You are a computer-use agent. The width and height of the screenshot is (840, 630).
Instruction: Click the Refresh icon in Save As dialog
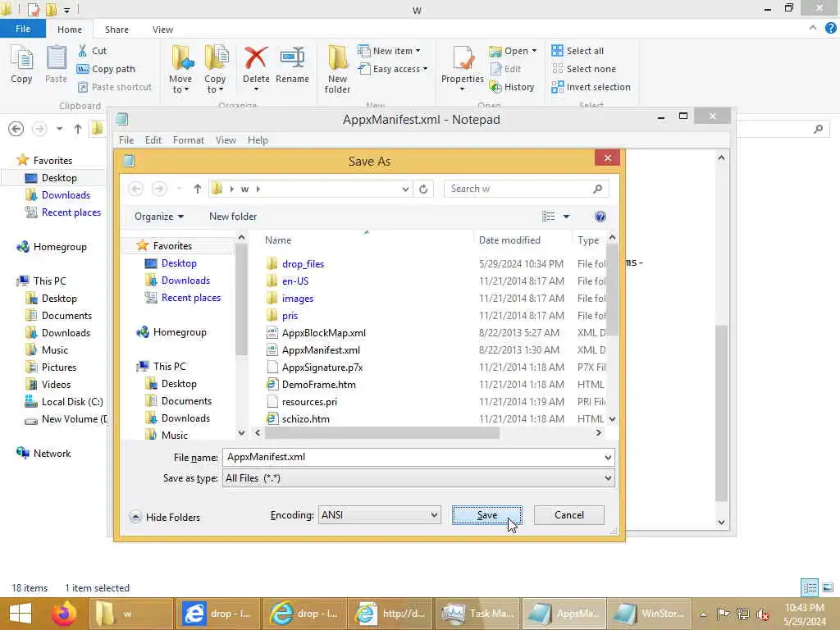pyautogui.click(x=423, y=189)
